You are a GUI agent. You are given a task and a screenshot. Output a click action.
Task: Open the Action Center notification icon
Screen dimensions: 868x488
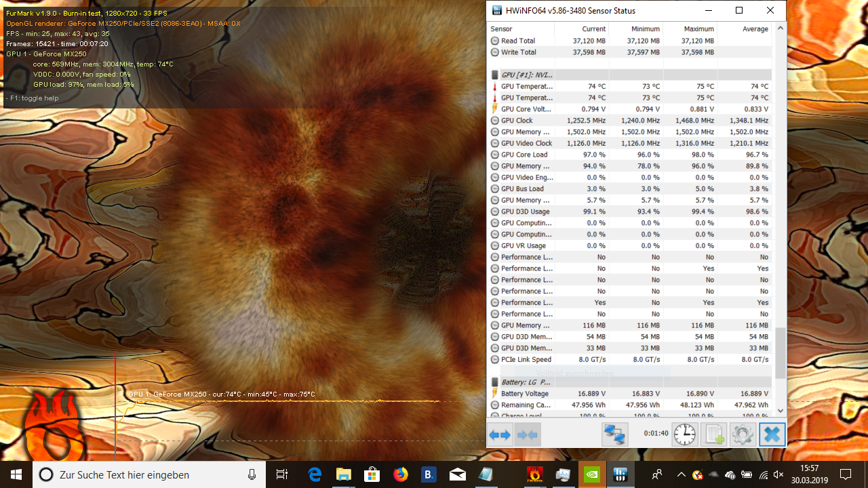coord(846,474)
